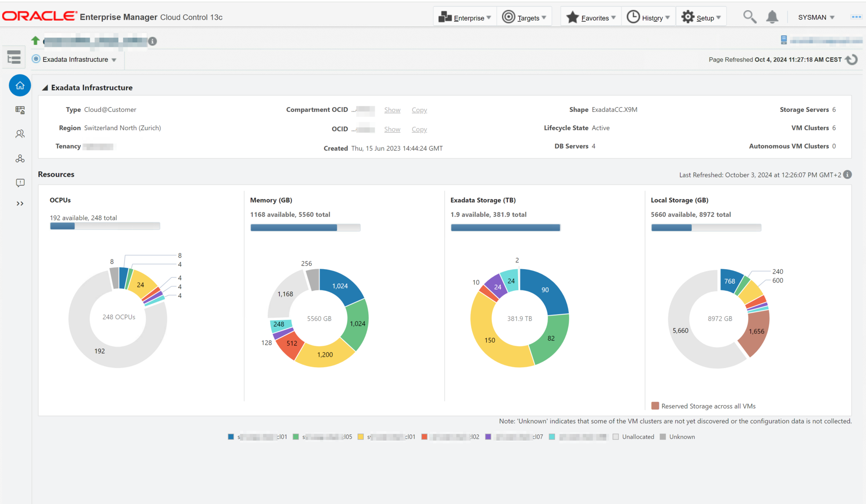Click Show link for Compartment OCID
866x504 pixels.
tap(392, 110)
